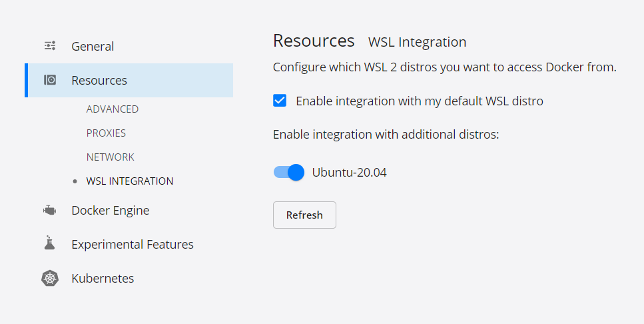
Task: Click the 'Resources' page heading
Action: [x=314, y=41]
